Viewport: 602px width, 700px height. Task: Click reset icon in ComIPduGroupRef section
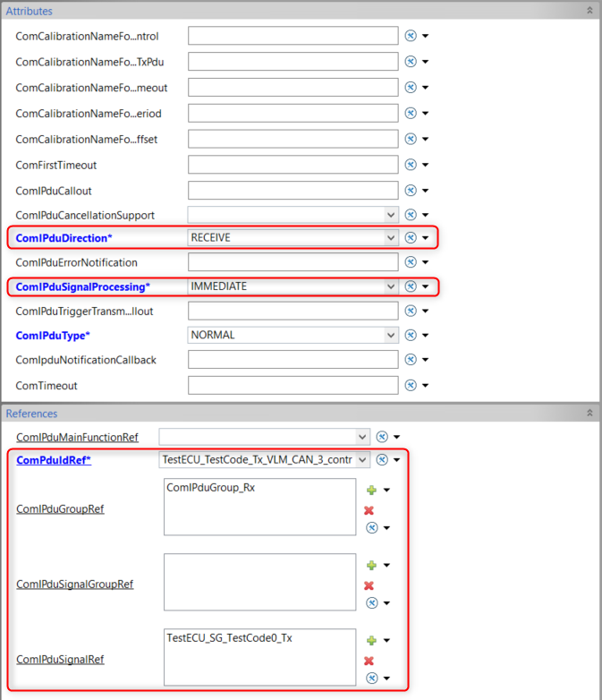click(372, 527)
